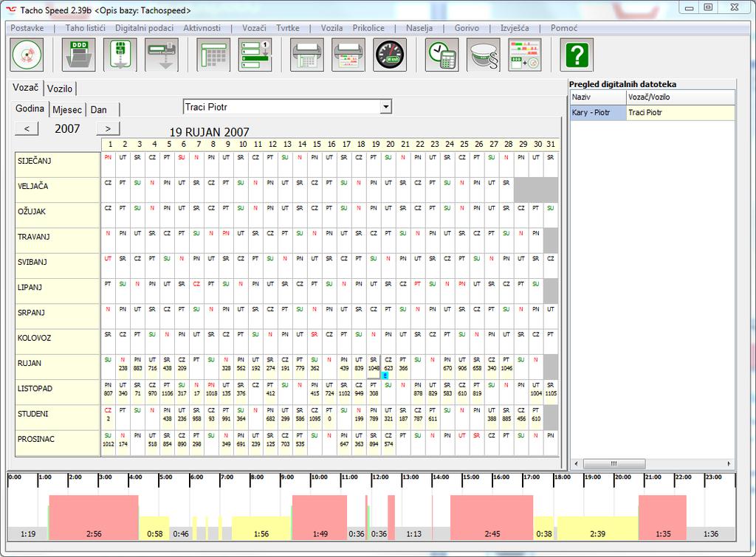Select the Mjesec view tab
The image size is (756, 557).
pos(67,110)
